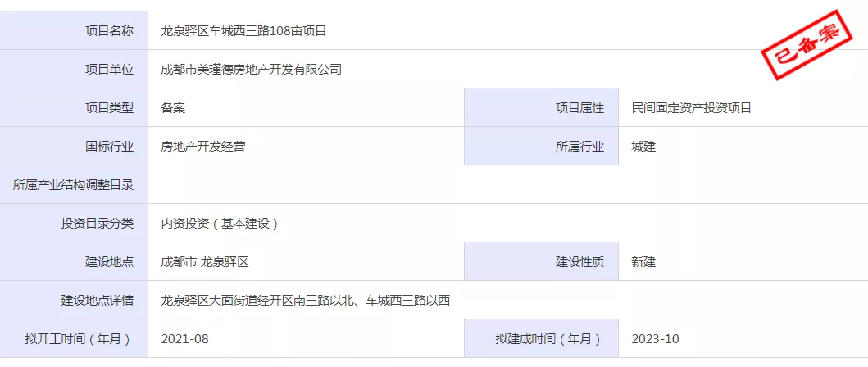
Task: Click the 拟开工时间 date 2021-08
Action: [x=185, y=339]
